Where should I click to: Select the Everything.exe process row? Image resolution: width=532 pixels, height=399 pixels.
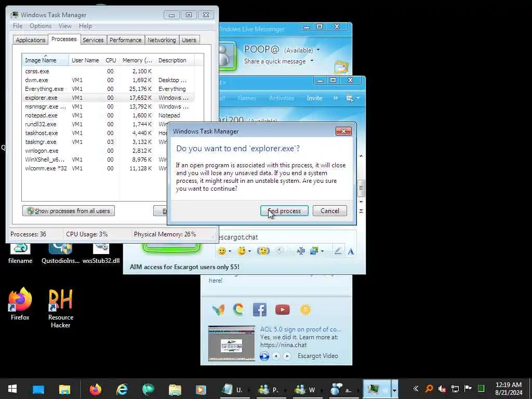[108, 89]
